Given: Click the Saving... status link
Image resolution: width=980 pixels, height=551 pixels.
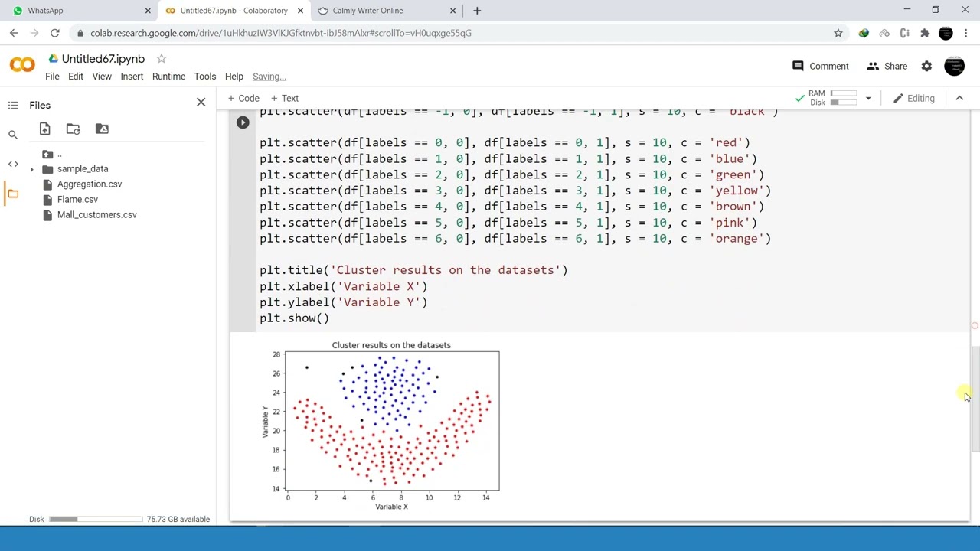Looking at the screenshot, I should point(269,77).
